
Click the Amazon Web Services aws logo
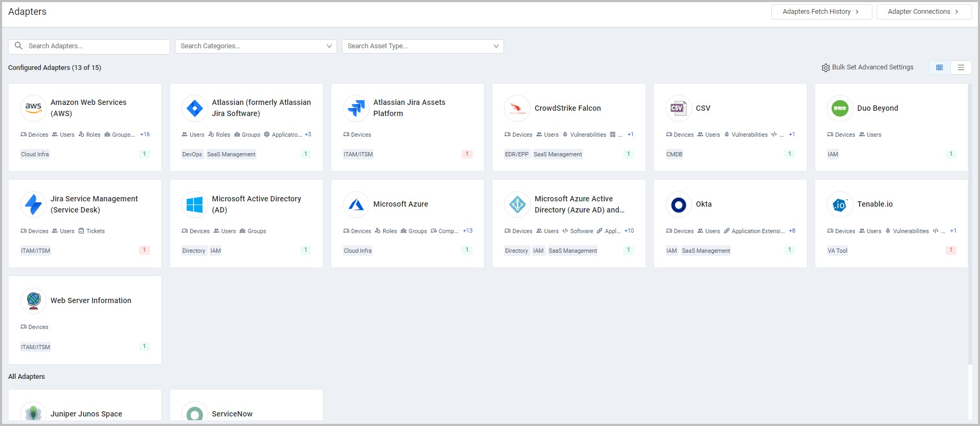(x=33, y=108)
